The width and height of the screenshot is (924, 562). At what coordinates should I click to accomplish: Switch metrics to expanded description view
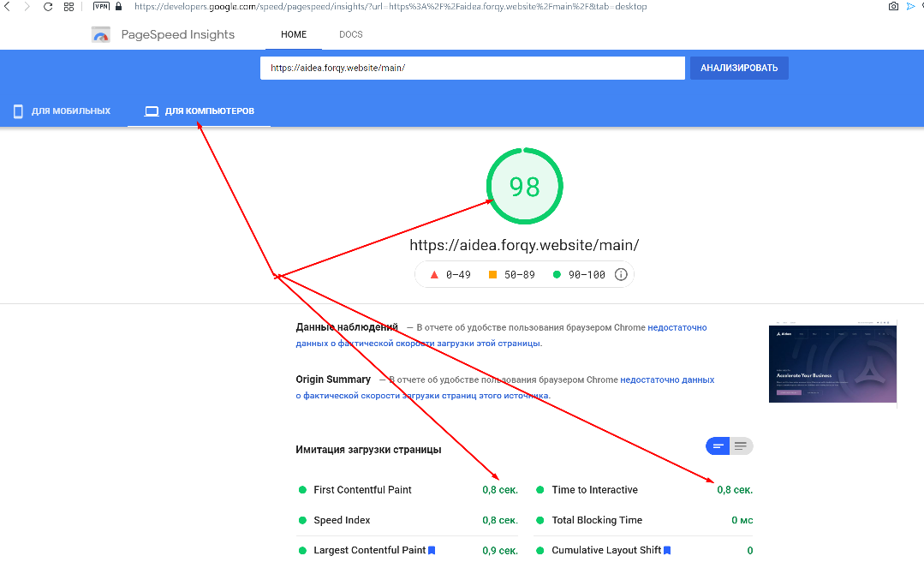click(x=742, y=445)
